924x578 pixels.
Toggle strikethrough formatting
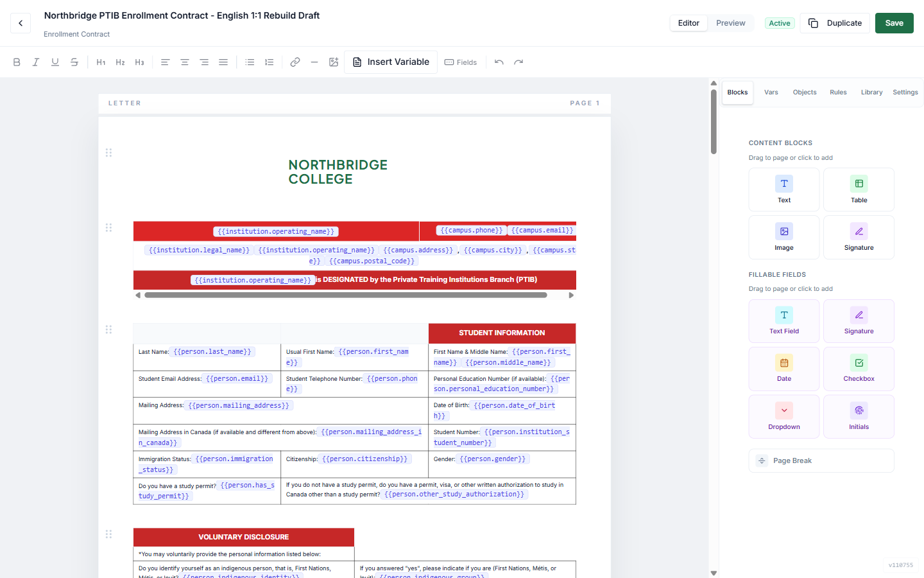[74, 62]
